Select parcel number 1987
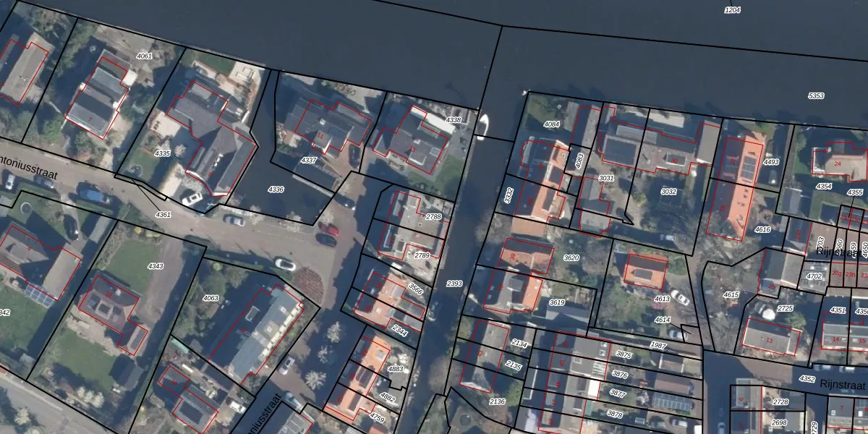This screenshot has width=868, height=434. 658,345
